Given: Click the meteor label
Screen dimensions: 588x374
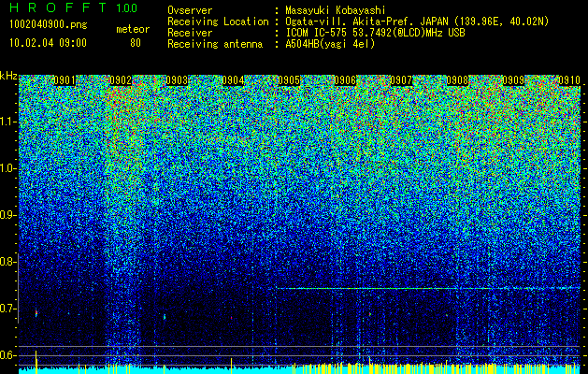Looking at the screenshot, I should point(133,29).
